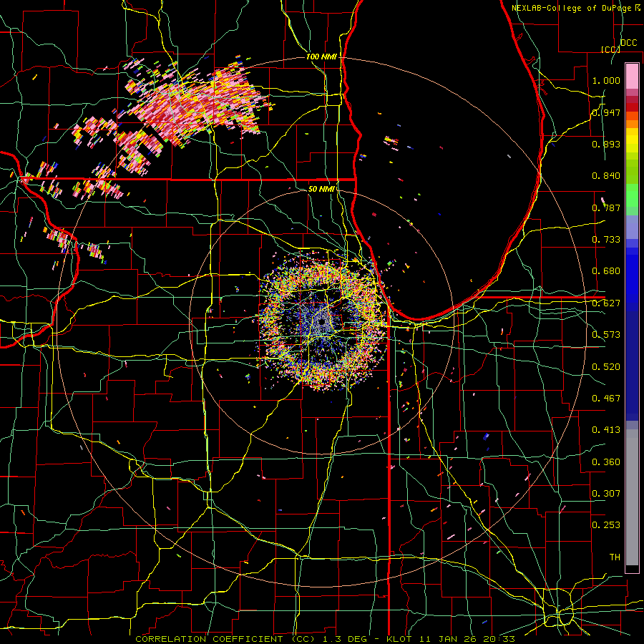Image resolution: width=644 pixels, height=644 pixels.
Task: Click the 20:33 timestamp in caption
Action: [501, 639]
